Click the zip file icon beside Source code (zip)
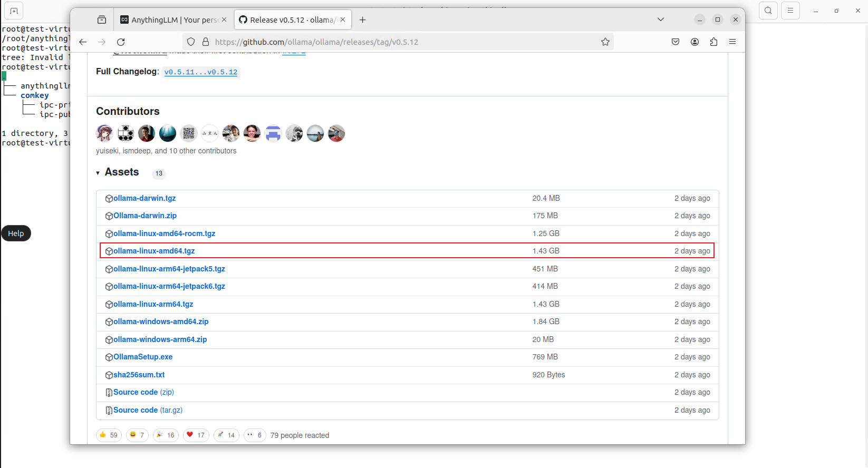Viewport: 868px width, 468px height. pyautogui.click(x=109, y=393)
